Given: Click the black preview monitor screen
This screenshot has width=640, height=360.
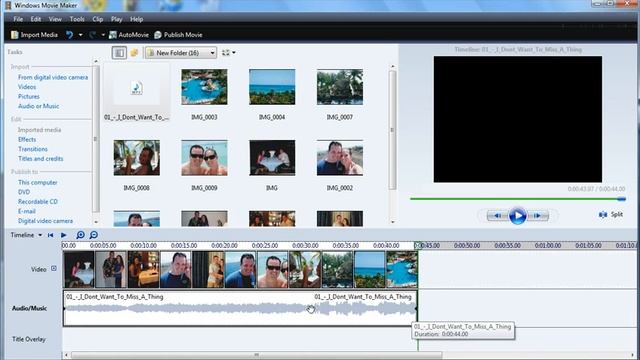Looking at the screenshot, I should [518, 119].
